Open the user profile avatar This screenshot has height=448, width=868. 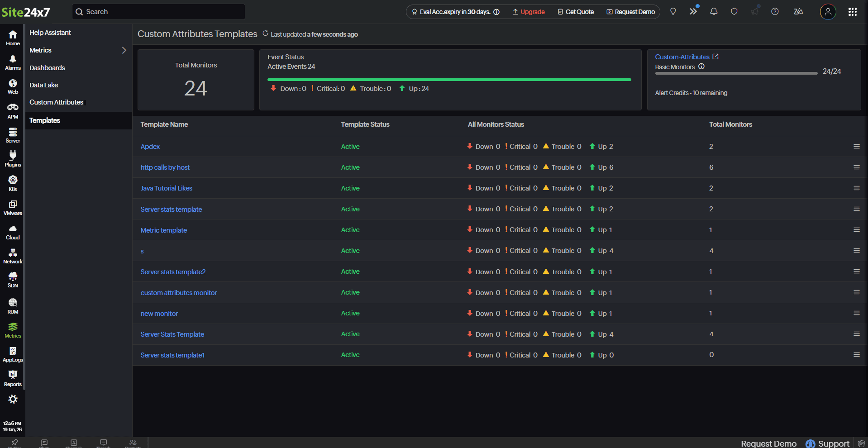(x=828, y=12)
